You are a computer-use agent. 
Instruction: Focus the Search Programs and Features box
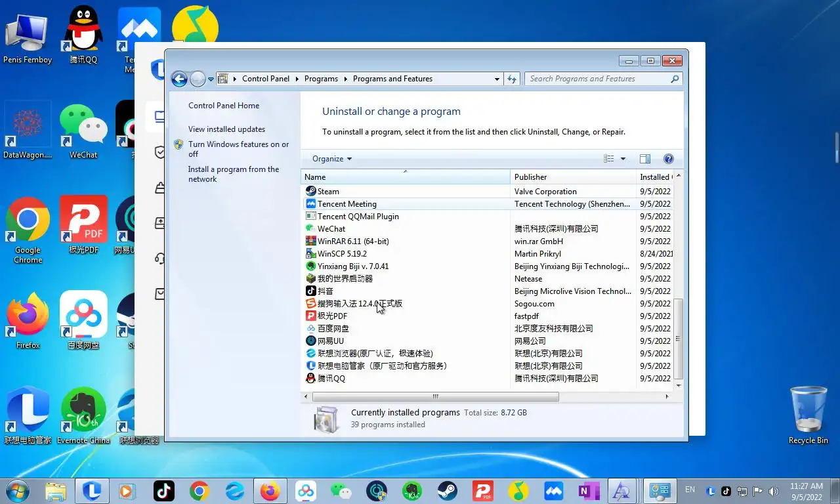[603, 79]
